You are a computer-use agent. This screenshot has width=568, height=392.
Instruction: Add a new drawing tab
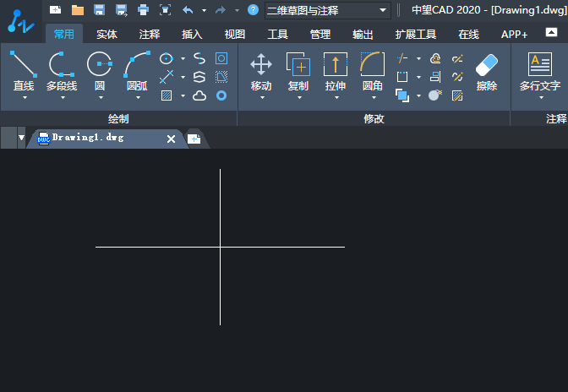click(x=194, y=139)
